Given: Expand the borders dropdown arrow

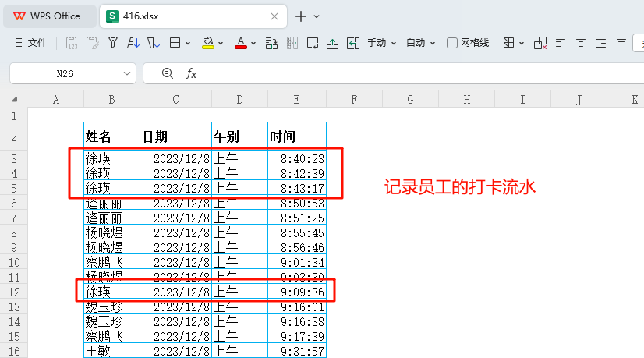Looking at the screenshot, I should 188,43.
